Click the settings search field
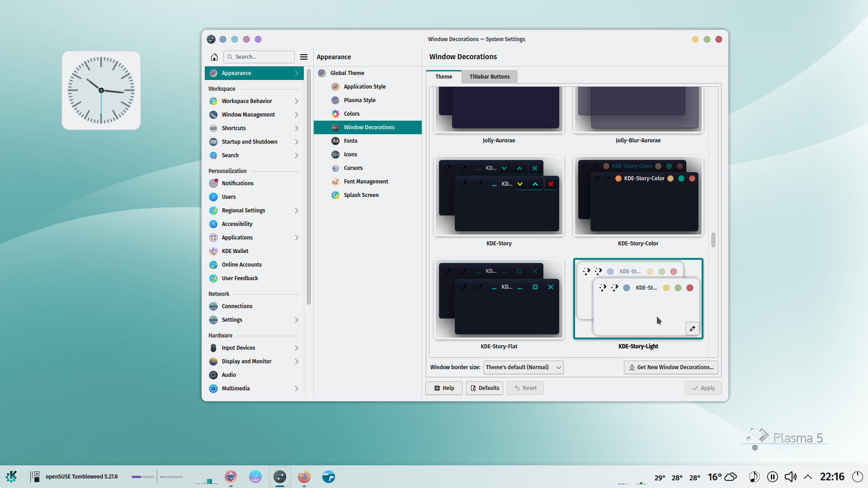Screen dimensions: 868x488 (x=259, y=57)
